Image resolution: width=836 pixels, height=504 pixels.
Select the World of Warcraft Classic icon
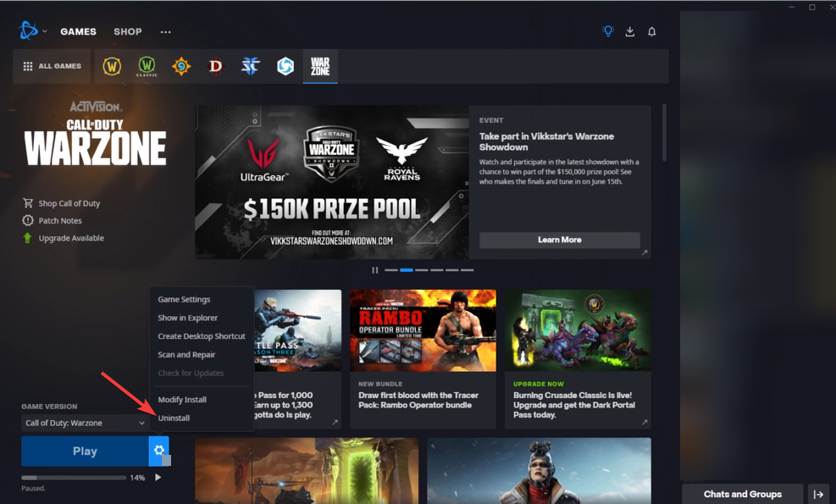pos(147,66)
